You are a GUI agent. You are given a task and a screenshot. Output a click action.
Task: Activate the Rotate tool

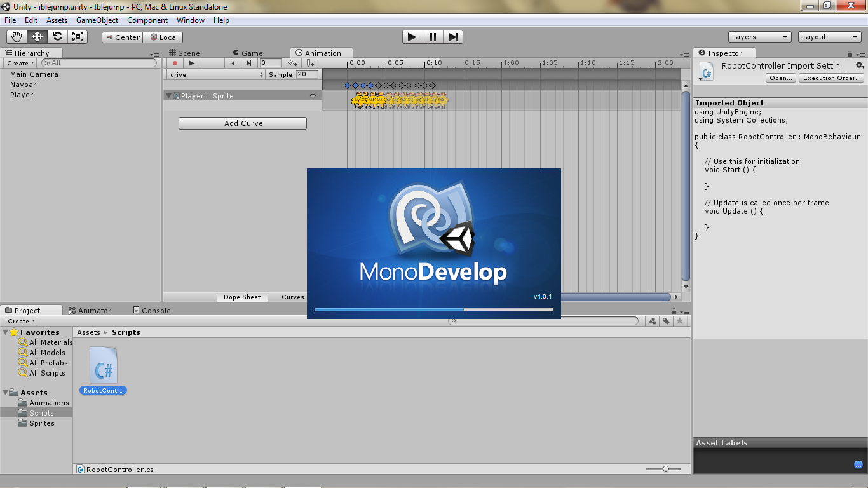[x=58, y=36]
